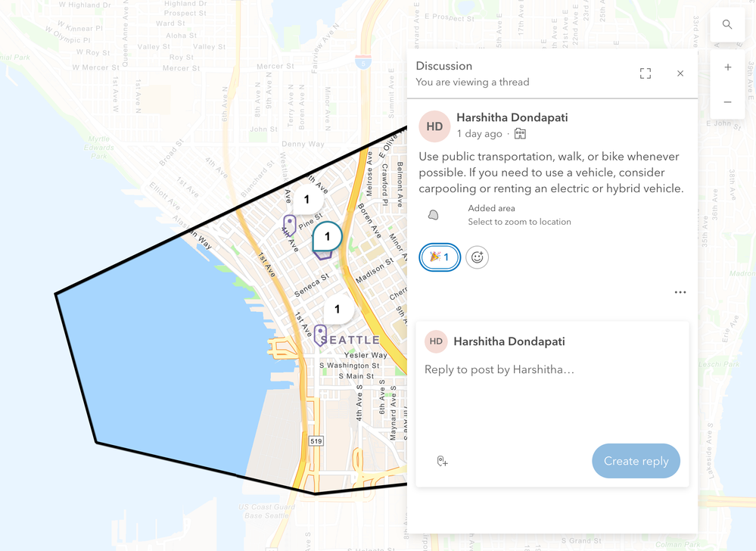Screen dimensions: 756x551
Task: Select the highlighted teal cluster marker
Action: (327, 237)
